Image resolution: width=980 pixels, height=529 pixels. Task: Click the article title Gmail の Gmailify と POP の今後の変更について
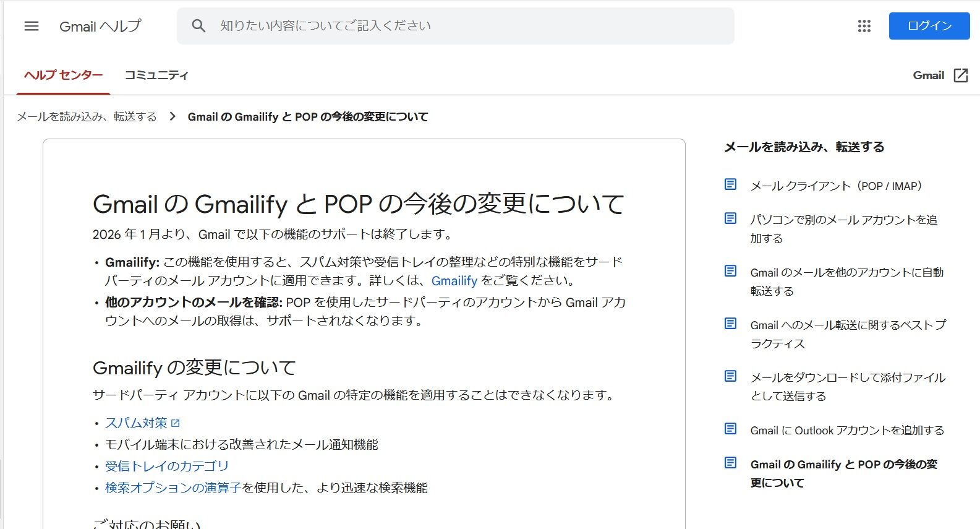pos(359,204)
